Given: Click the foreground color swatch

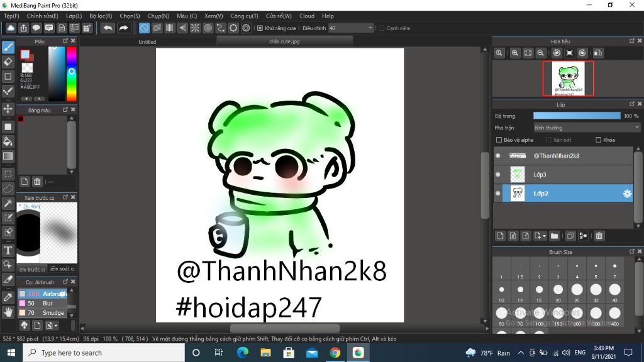Looking at the screenshot, I should [25, 54].
